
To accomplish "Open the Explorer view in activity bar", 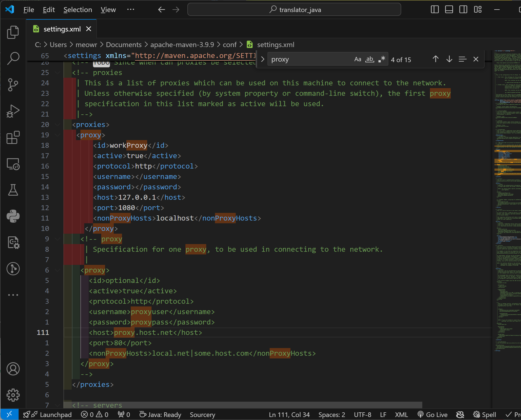I will coord(13,32).
